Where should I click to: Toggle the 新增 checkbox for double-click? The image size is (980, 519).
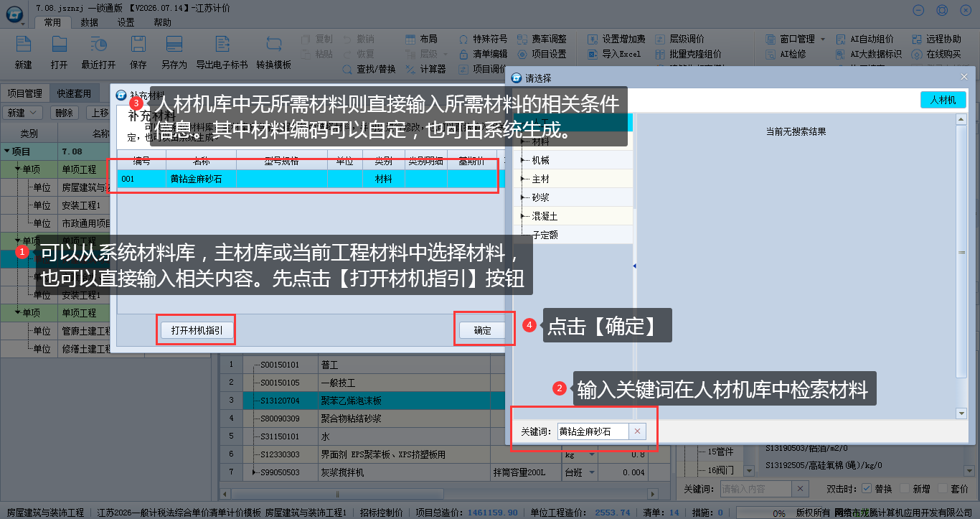[905, 489]
